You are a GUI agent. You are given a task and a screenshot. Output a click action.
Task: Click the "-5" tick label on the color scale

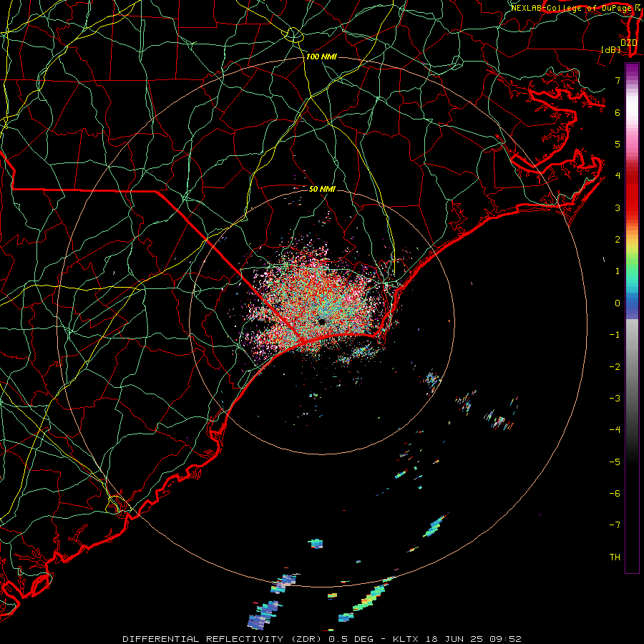pos(615,462)
